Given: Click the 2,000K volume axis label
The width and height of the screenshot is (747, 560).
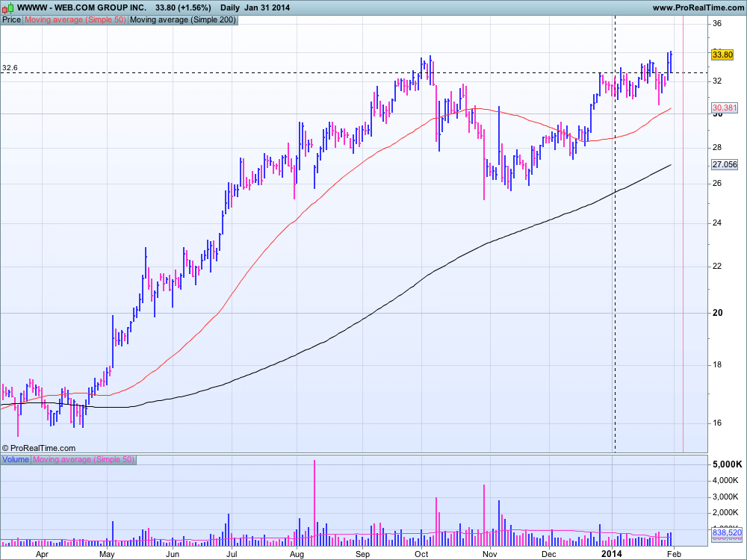Looking at the screenshot, I should (x=725, y=512).
